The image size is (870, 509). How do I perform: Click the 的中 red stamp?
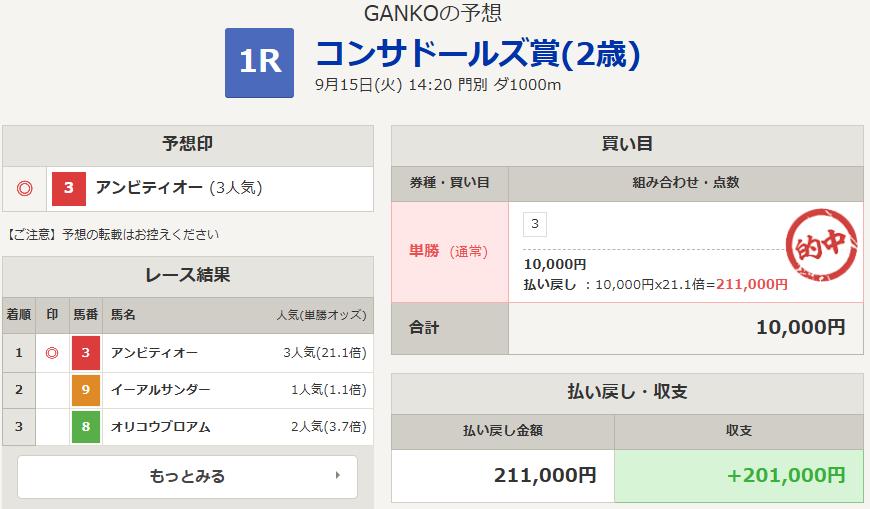pyautogui.click(x=822, y=245)
